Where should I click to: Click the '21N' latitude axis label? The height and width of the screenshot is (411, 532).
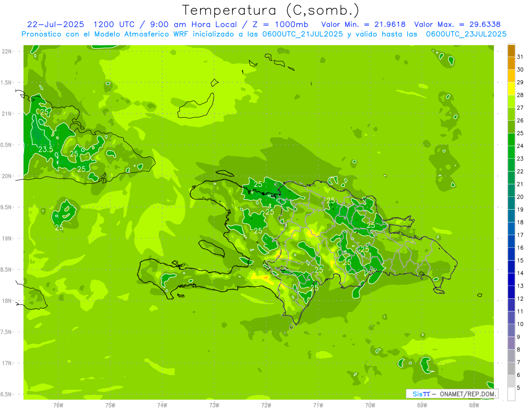(x=6, y=114)
